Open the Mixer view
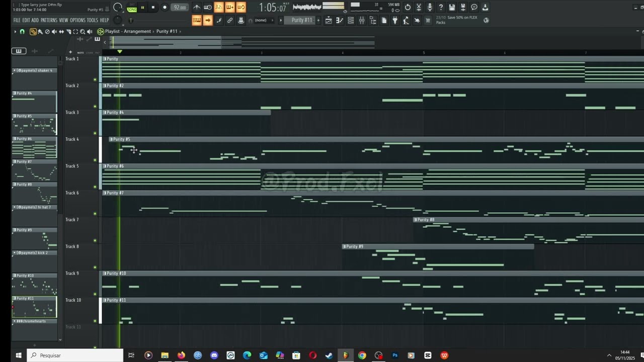644x362 pixels. coord(362,21)
